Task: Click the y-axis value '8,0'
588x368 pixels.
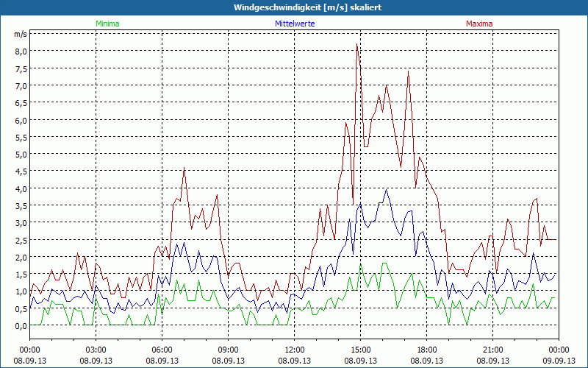Action: point(21,52)
